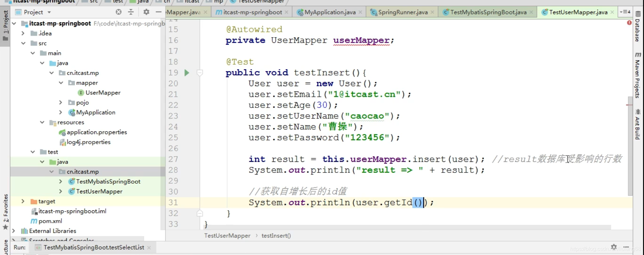Collapse the mapper package
The width and height of the screenshot is (644, 255).
[61, 83]
